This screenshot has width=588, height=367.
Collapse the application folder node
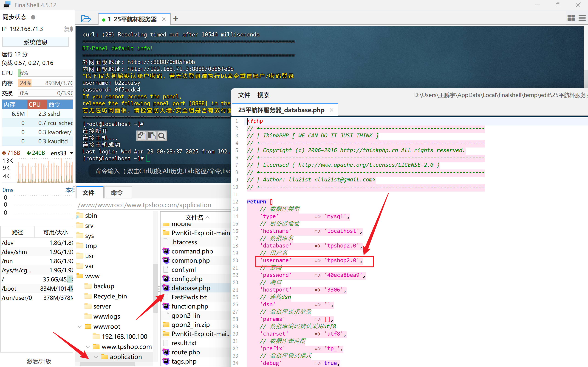pos(96,357)
